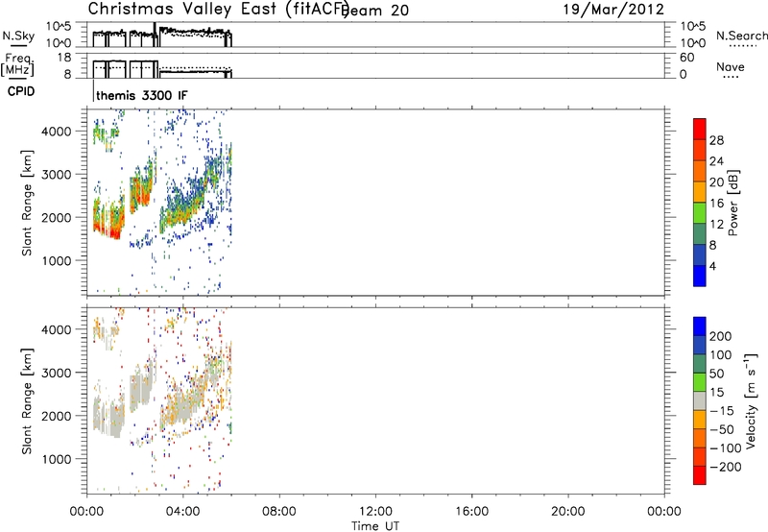
Task: Click the '20:00' time axis label
Action: tap(568, 512)
